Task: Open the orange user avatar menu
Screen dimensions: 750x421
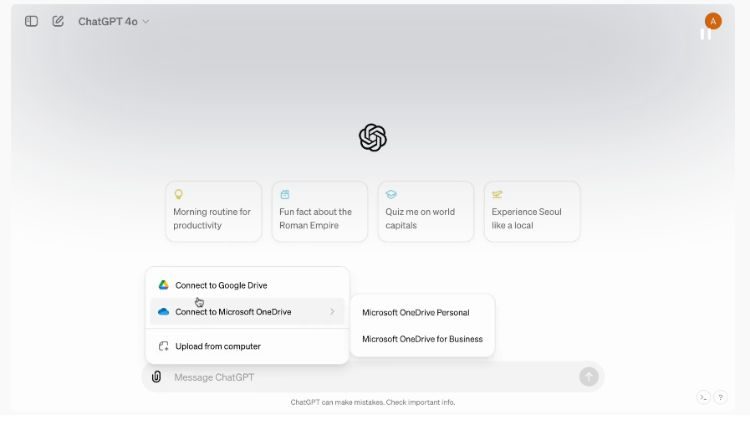Action: [x=713, y=21]
